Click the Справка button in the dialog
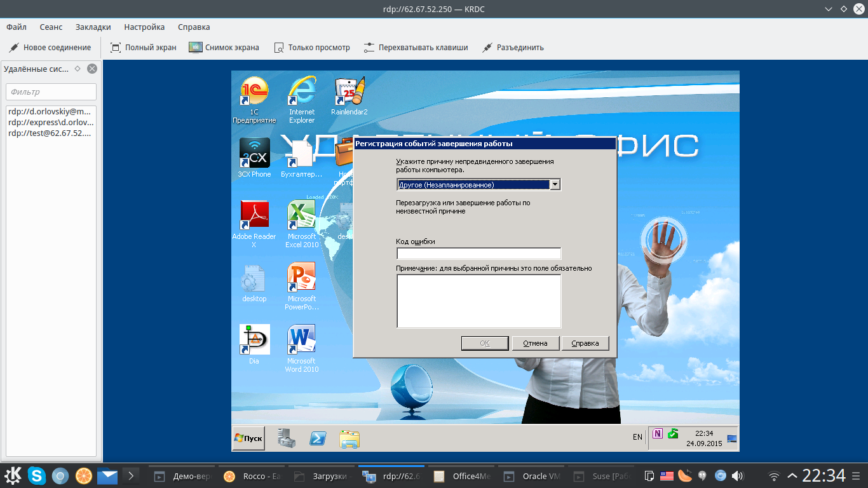 click(585, 343)
